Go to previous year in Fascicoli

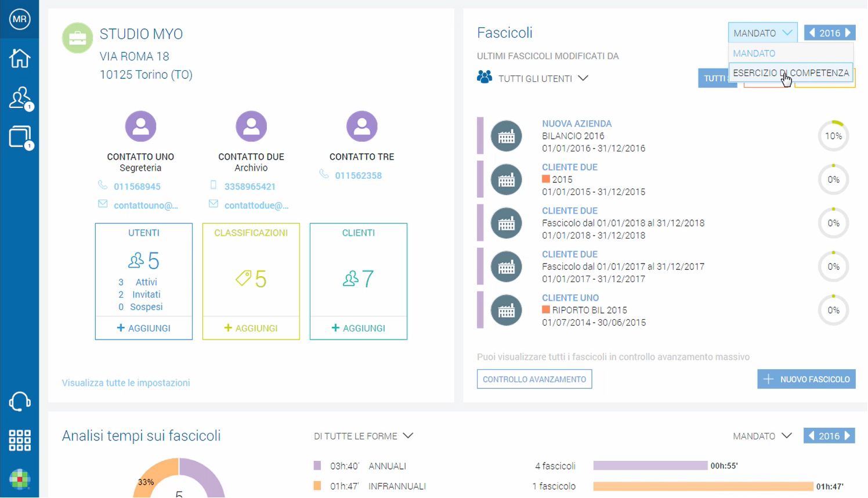tap(812, 33)
